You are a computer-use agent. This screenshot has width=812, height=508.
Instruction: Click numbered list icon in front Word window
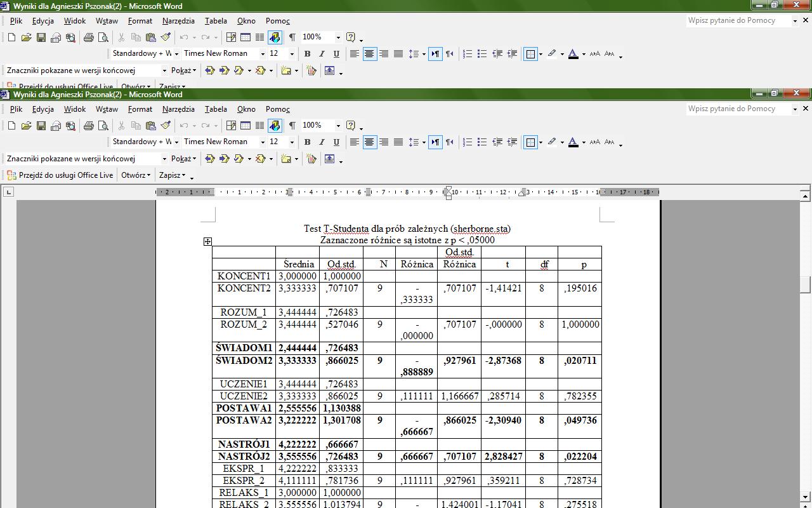468,142
